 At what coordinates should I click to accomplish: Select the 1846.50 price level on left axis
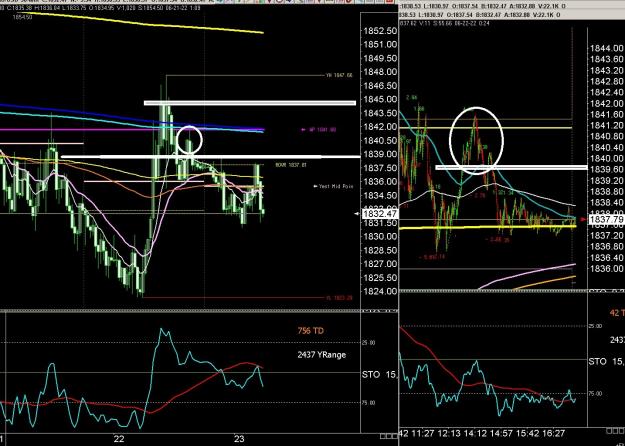(380, 86)
